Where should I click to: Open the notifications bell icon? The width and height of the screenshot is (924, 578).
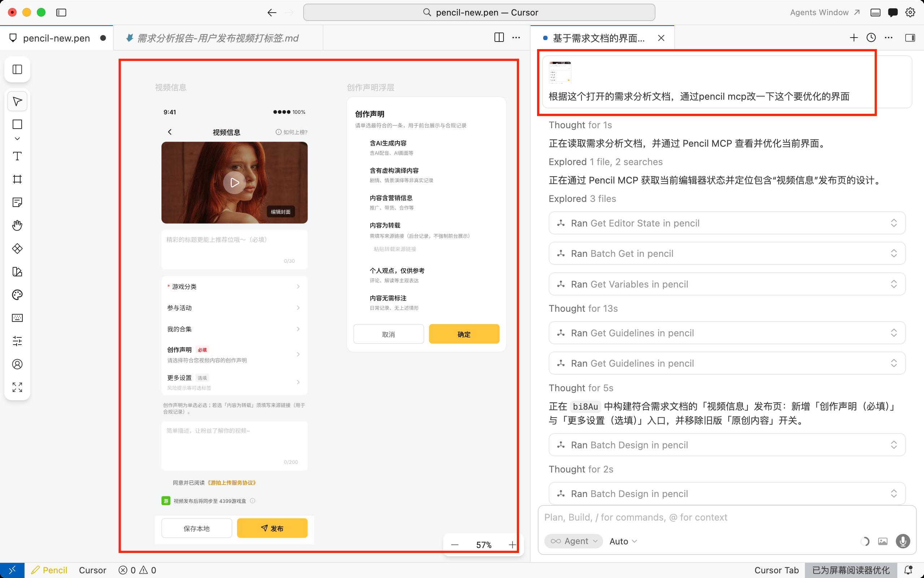tap(908, 570)
